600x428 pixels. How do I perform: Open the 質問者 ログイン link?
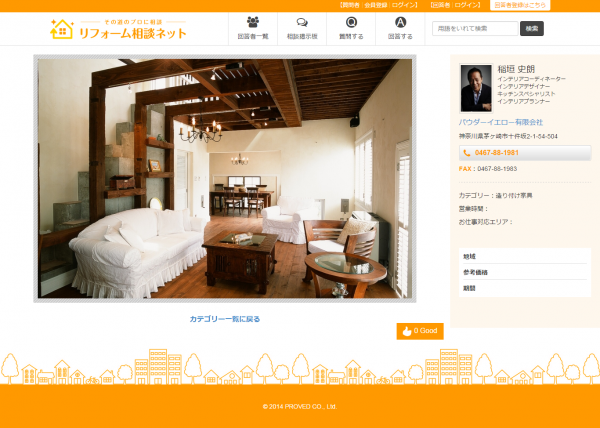(404, 5)
